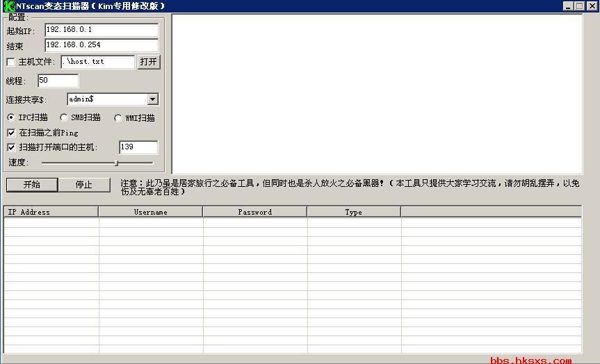Click the 开始 start button
This screenshot has width=600, height=364.
click(x=32, y=185)
